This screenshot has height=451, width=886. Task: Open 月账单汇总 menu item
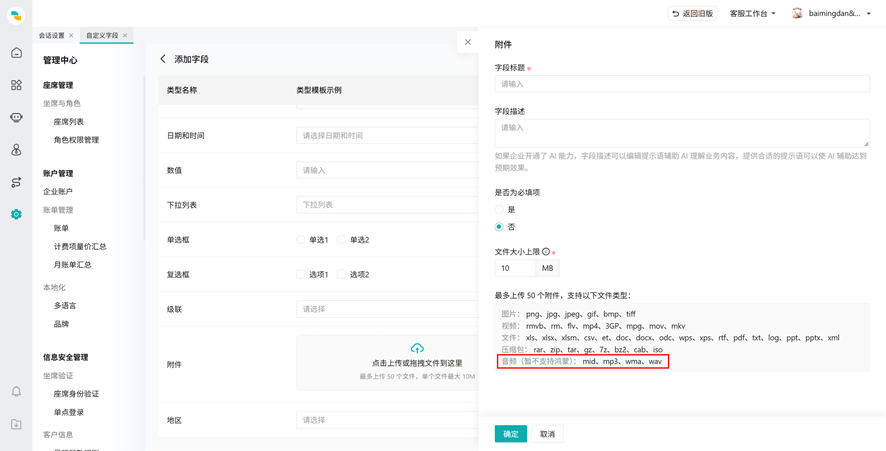click(72, 264)
